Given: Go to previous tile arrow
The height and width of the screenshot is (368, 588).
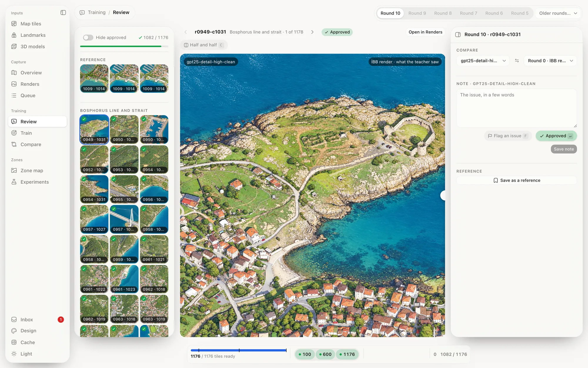Looking at the screenshot, I should [186, 32].
